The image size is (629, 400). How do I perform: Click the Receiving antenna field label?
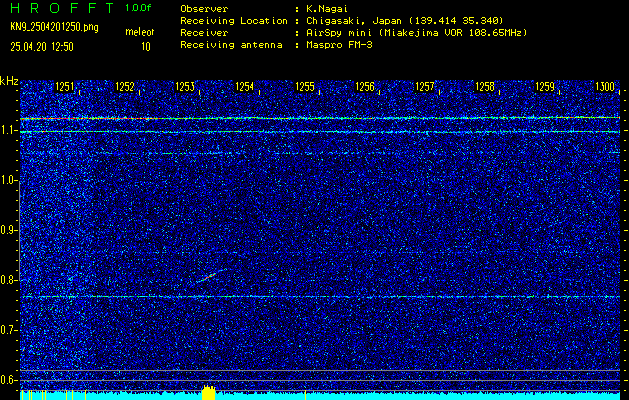pyautogui.click(x=231, y=45)
